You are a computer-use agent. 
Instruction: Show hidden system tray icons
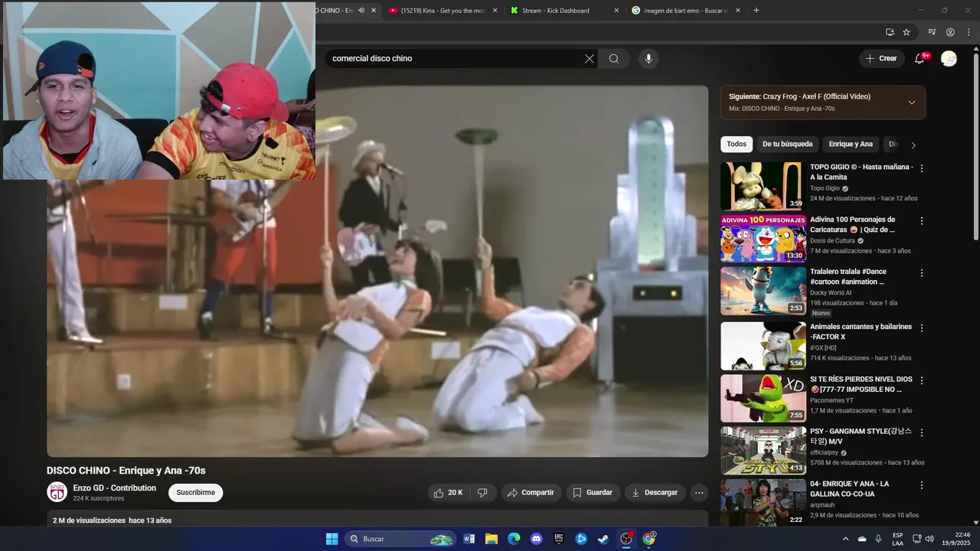[845, 539]
